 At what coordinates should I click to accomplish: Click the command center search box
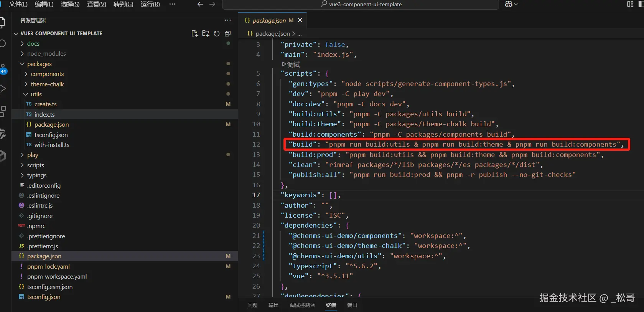tap(361, 4)
